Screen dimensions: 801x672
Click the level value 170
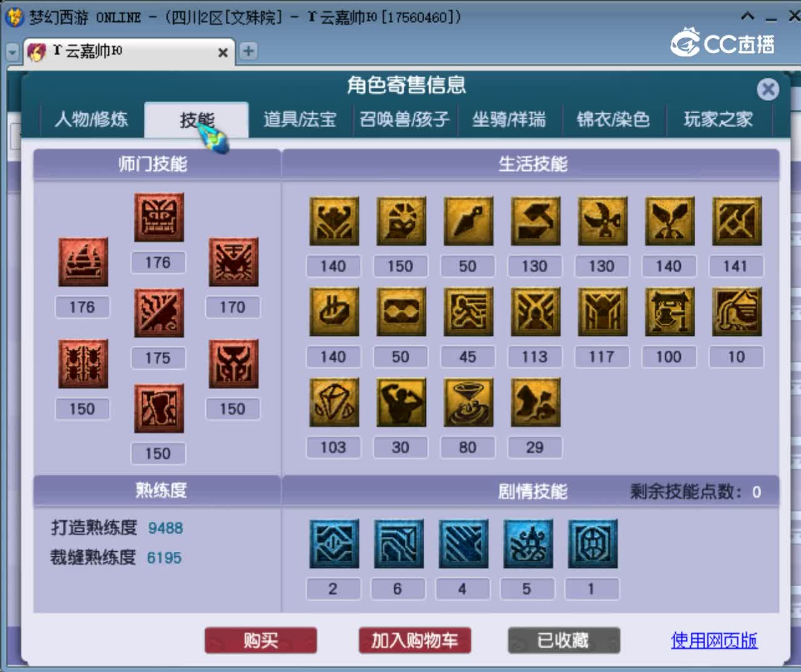tap(233, 307)
